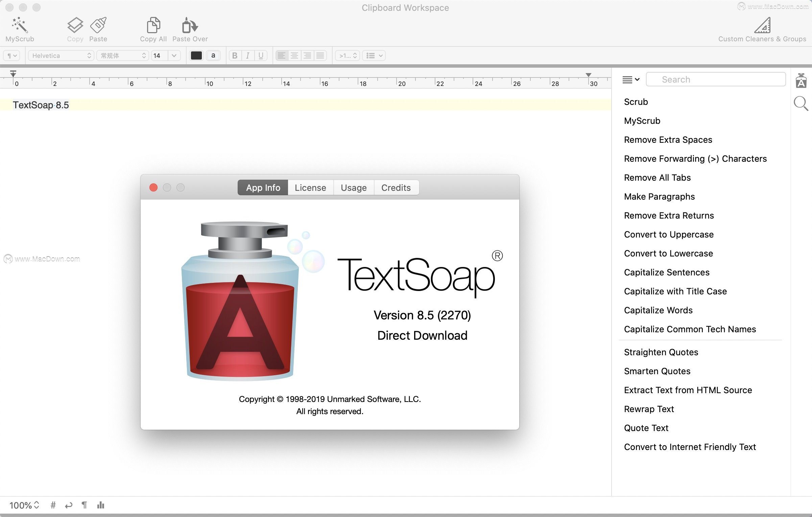Toggle the wrap return arrow icon
812x517 pixels.
point(69,505)
